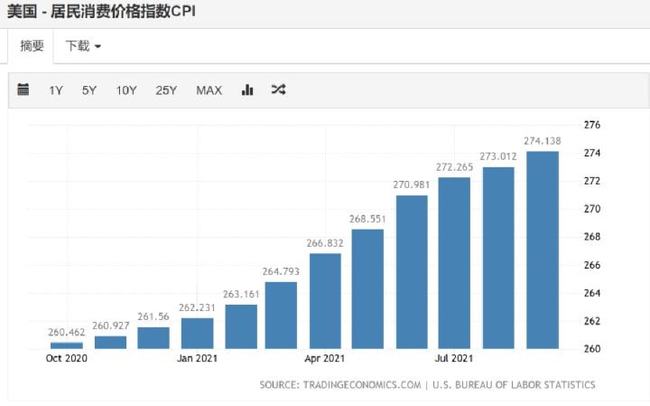Click the 260.462 bar for Oct 2020
The height and width of the screenshot is (406, 650).
pyautogui.click(x=67, y=345)
